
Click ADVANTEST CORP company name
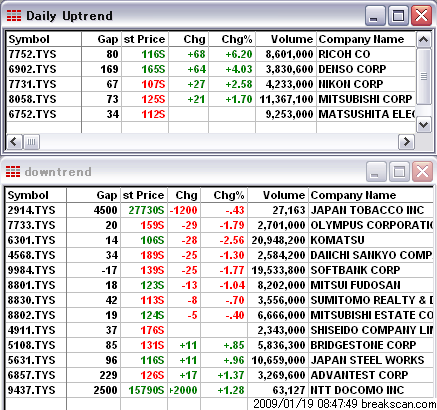point(359,375)
